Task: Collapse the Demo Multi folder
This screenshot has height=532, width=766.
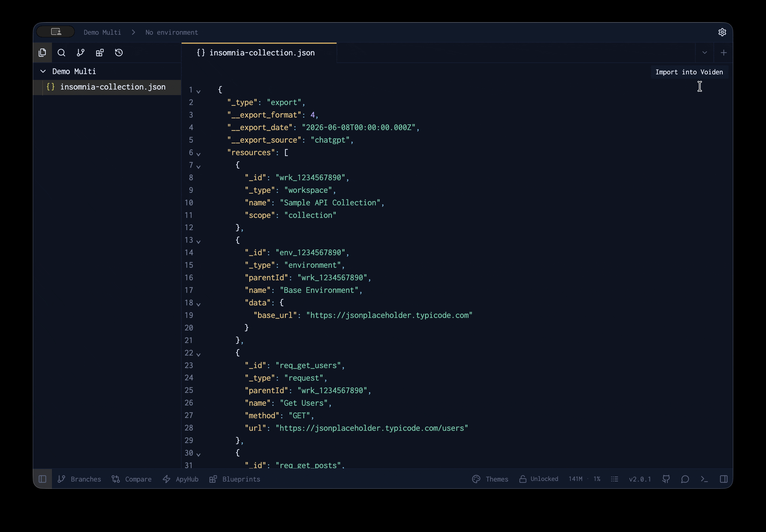Action: click(43, 71)
